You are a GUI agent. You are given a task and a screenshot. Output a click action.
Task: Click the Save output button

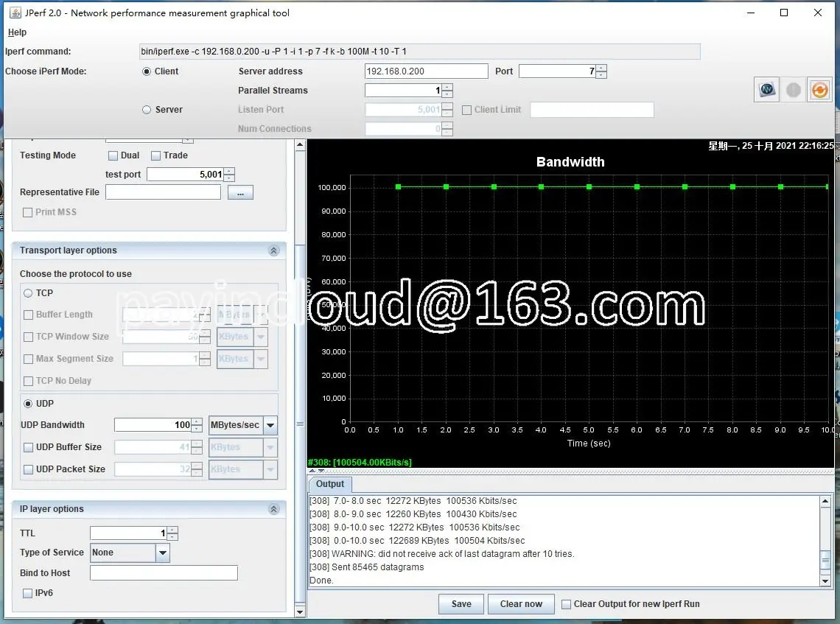coord(461,604)
